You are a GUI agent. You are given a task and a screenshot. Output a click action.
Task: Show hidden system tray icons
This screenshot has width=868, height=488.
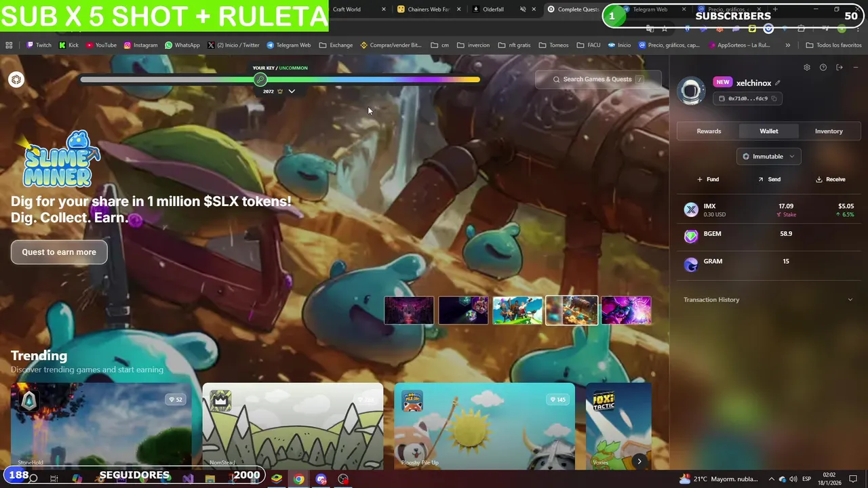tap(771, 479)
